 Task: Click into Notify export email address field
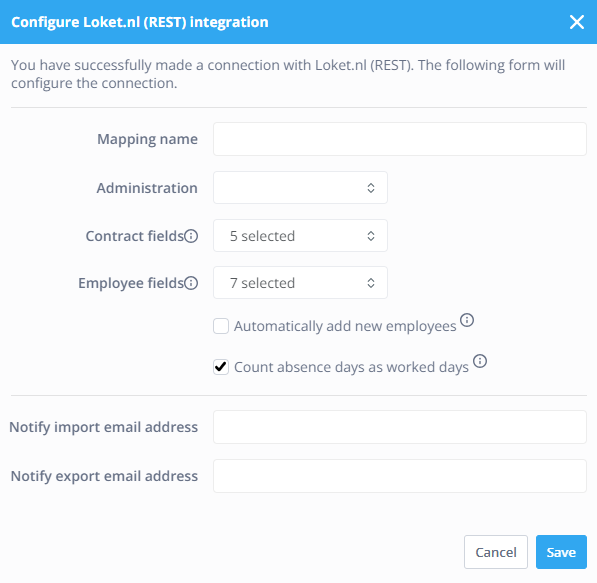point(400,476)
